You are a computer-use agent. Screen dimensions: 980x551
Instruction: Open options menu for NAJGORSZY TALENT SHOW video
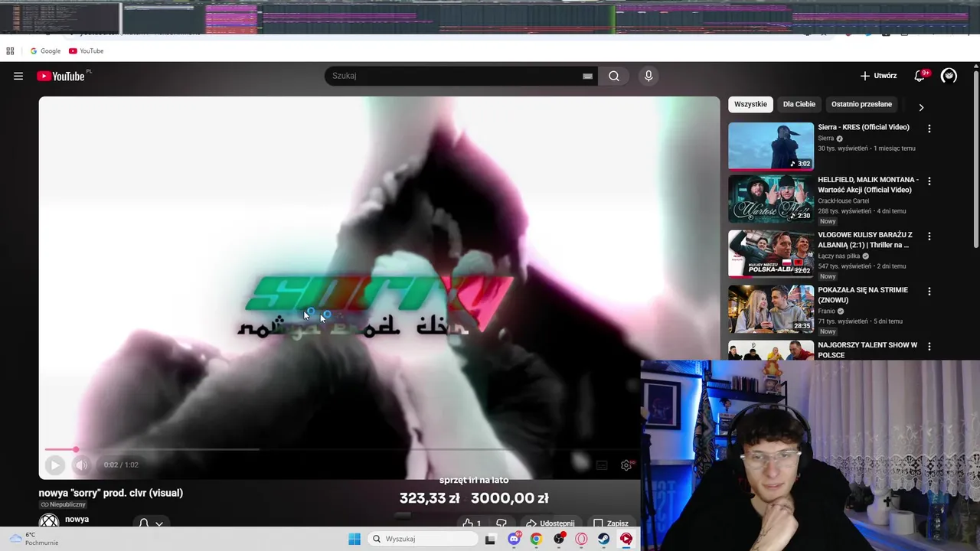pyautogui.click(x=929, y=347)
